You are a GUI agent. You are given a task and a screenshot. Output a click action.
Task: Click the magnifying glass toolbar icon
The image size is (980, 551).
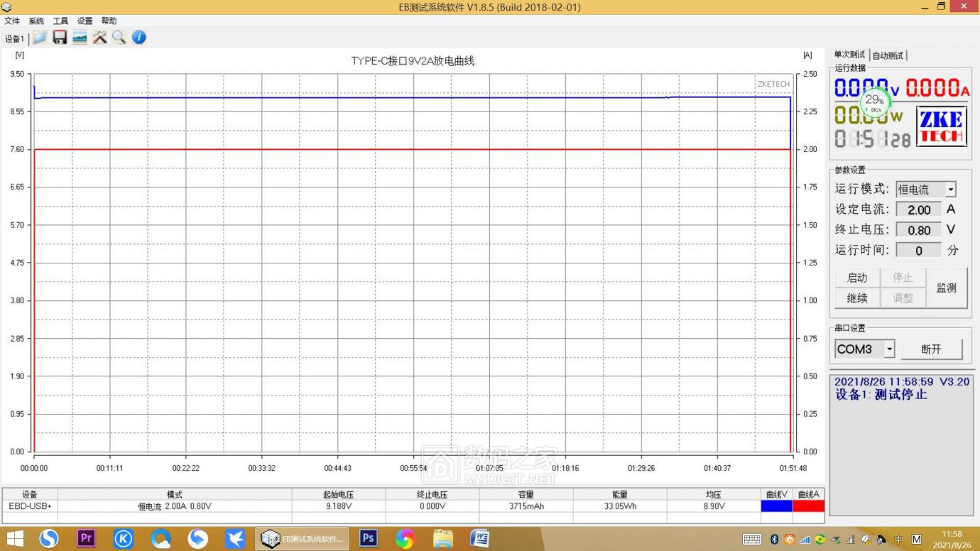tap(119, 38)
